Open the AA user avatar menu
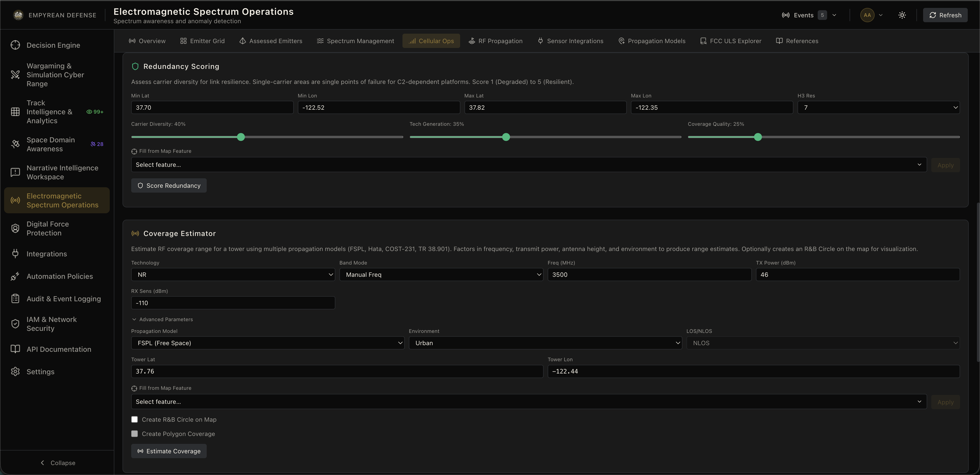This screenshot has height=475, width=980. pos(867,15)
